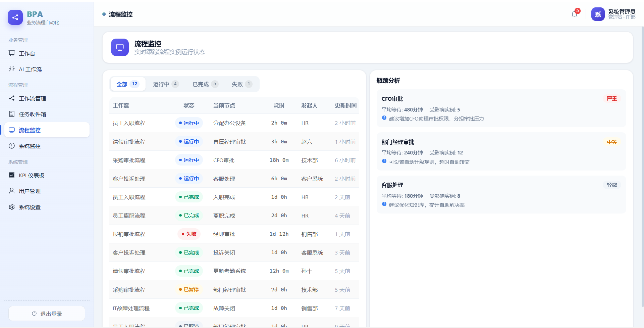Click initiator 孙十
644x328 pixels.
[x=307, y=271]
